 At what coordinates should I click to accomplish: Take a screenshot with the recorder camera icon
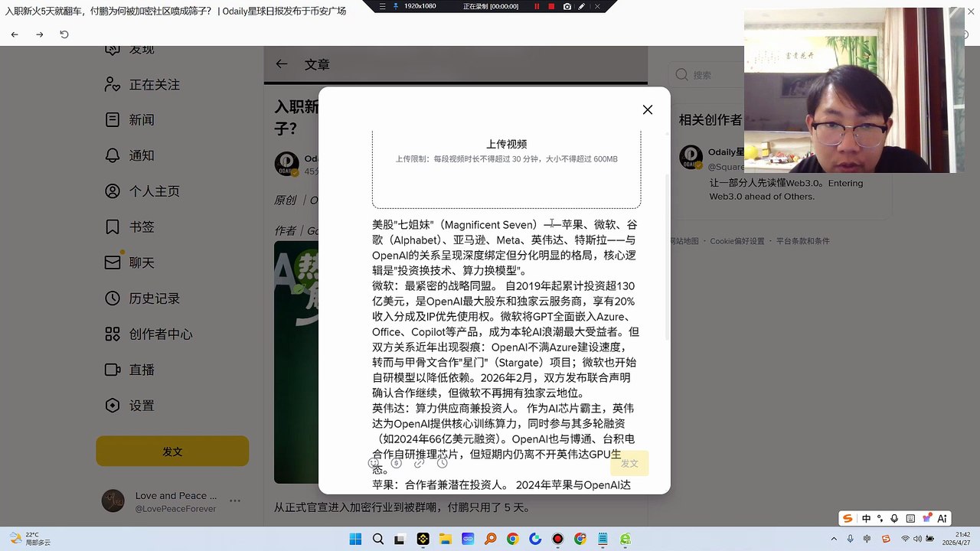(x=567, y=6)
